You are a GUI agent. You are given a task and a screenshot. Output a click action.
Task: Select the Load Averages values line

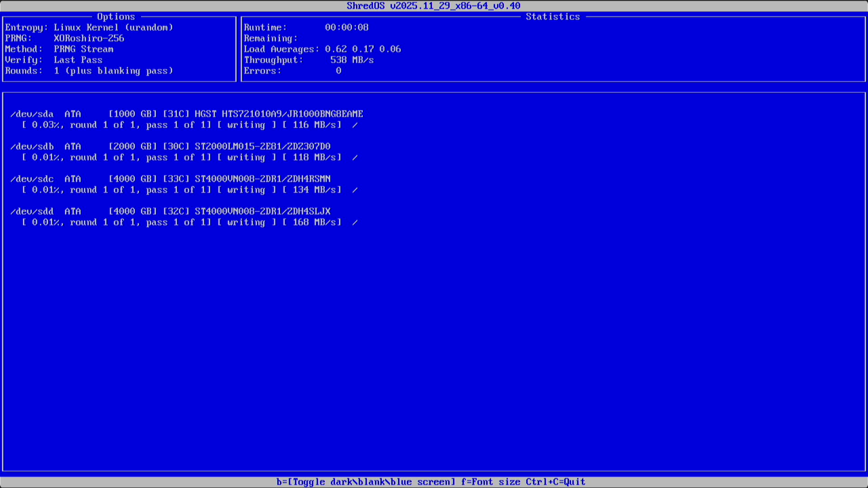pyautogui.click(x=322, y=49)
